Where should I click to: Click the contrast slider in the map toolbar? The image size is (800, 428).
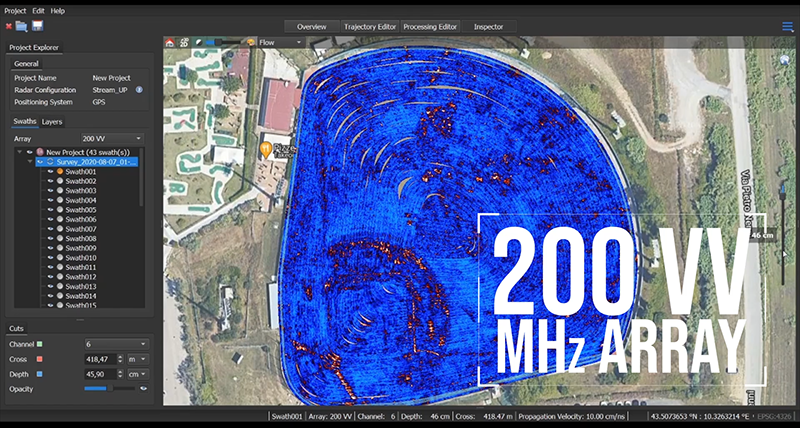click(223, 42)
